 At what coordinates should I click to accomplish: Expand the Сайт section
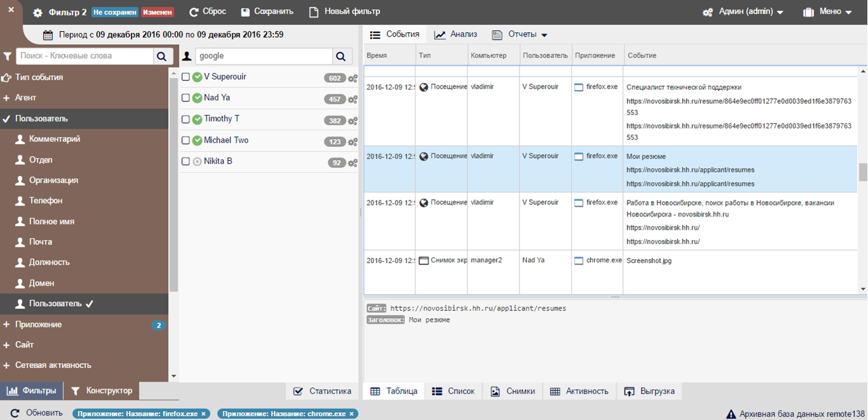coord(84,345)
